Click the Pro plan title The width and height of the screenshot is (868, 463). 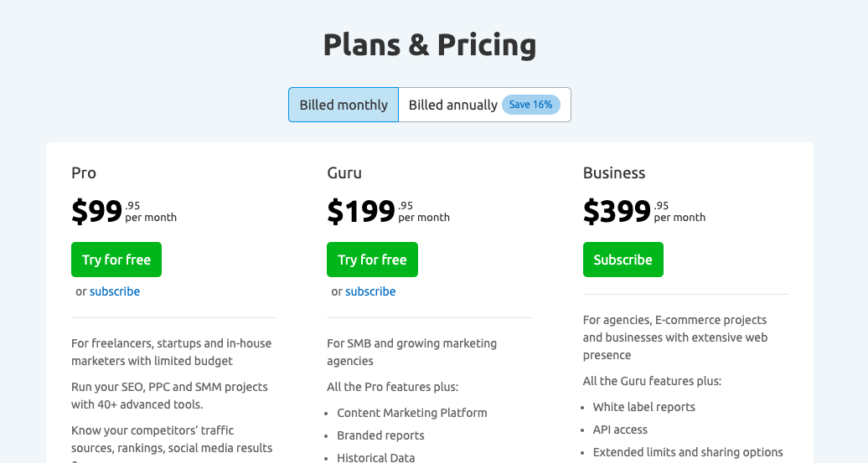coord(84,173)
